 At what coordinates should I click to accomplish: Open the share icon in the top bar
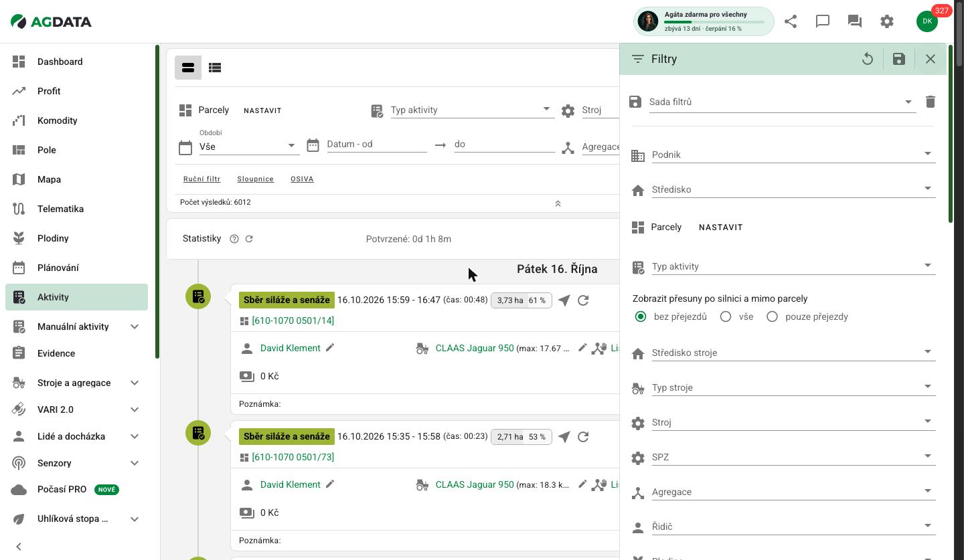click(x=791, y=21)
